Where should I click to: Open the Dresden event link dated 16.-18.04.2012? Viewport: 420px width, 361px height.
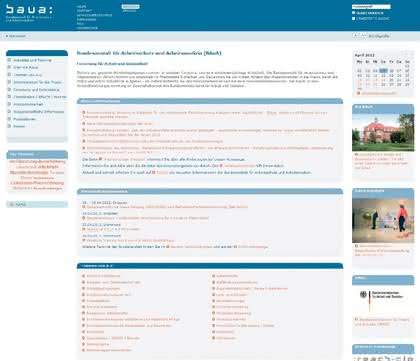[167, 207]
